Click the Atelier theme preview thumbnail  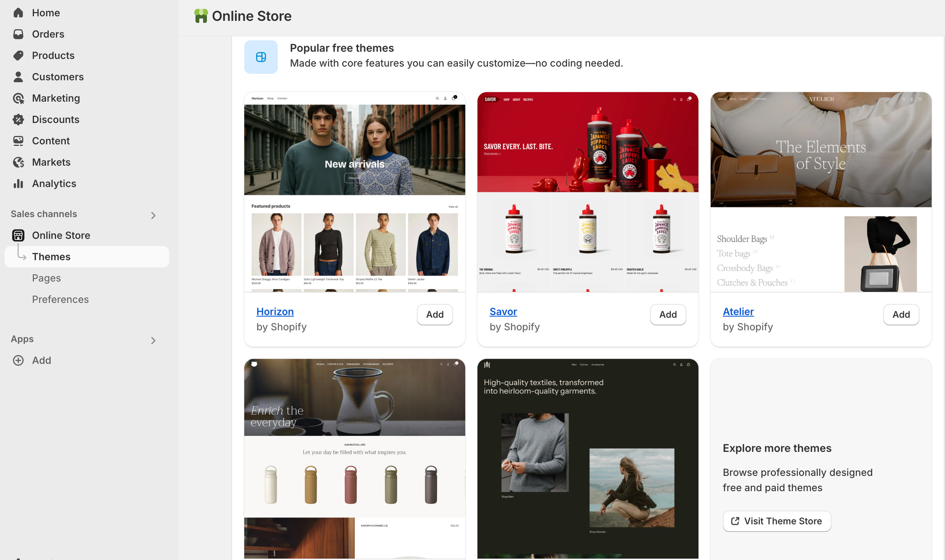click(821, 192)
